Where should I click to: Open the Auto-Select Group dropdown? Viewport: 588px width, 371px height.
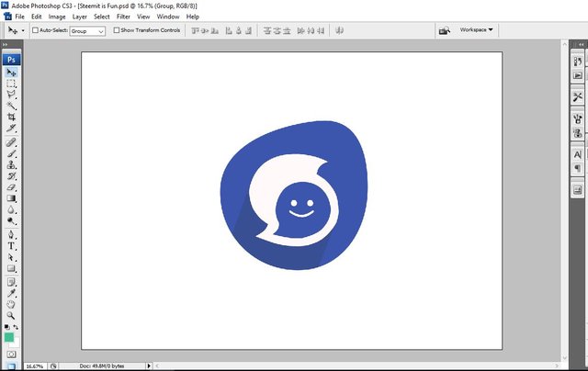coord(87,31)
